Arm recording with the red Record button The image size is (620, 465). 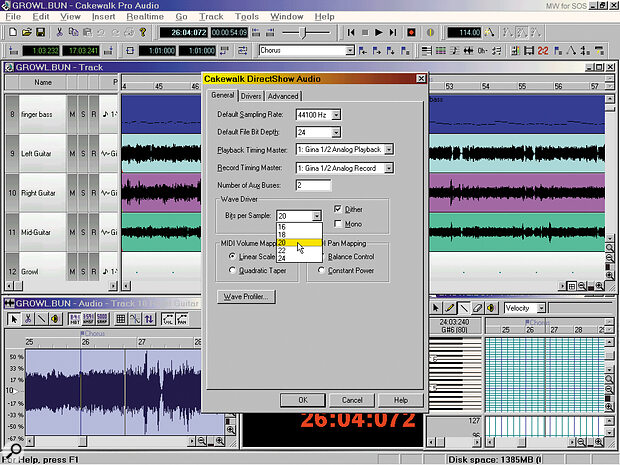(411, 32)
